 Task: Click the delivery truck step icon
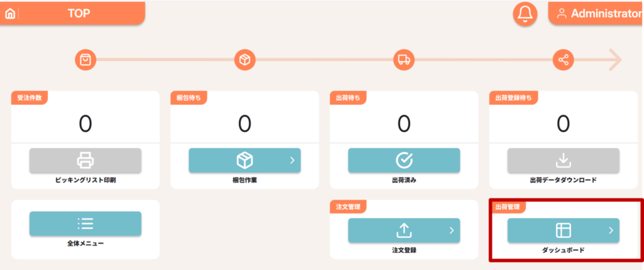coord(404,60)
